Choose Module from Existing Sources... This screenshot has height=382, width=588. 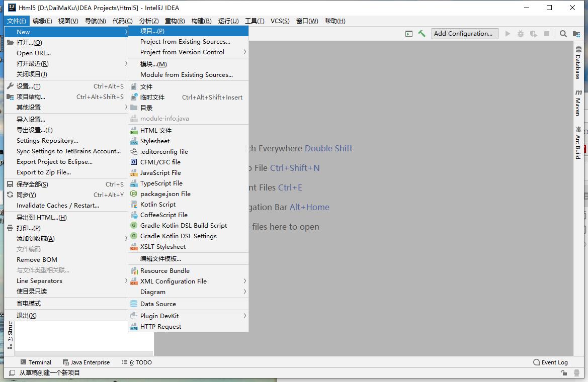pos(188,74)
